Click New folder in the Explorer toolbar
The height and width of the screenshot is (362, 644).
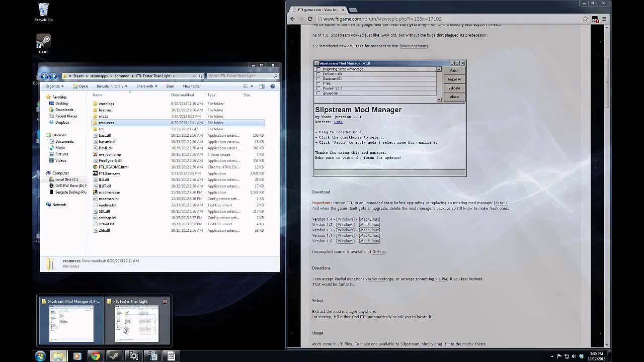coord(192,86)
